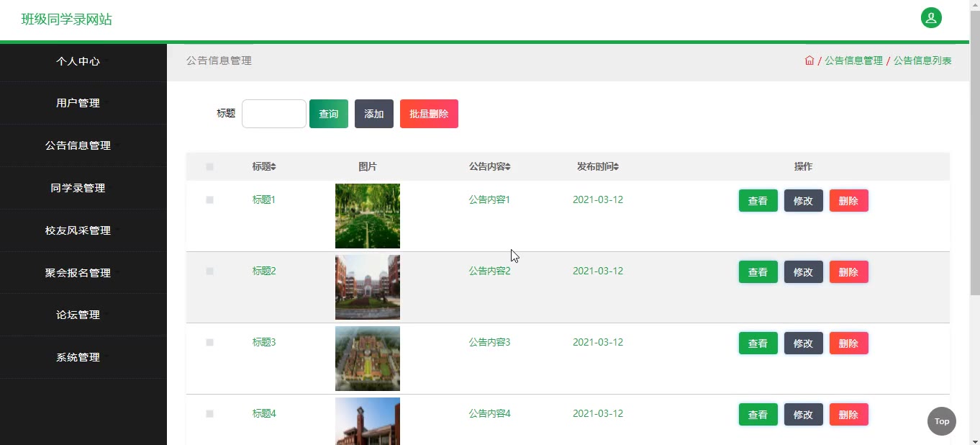Screen dimensions: 980x445
Task: Click the 公告内容3 cell
Action: tap(489, 343)
